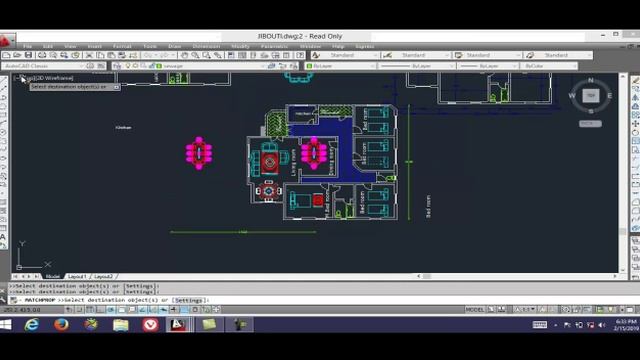Screen dimensions: 640x360
Task: Open the Plot Preview icon
Action: (53, 55)
